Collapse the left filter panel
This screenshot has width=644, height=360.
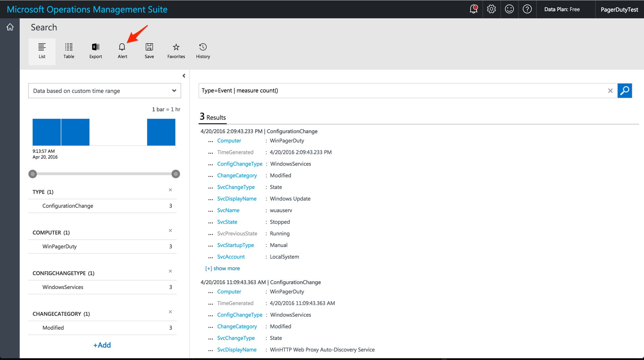[184, 76]
